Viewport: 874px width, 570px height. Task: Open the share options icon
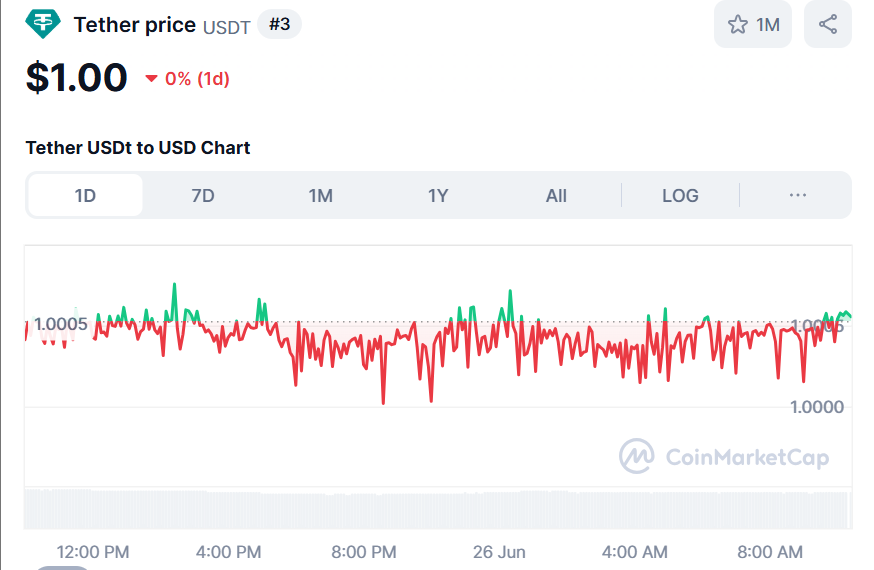click(x=828, y=24)
